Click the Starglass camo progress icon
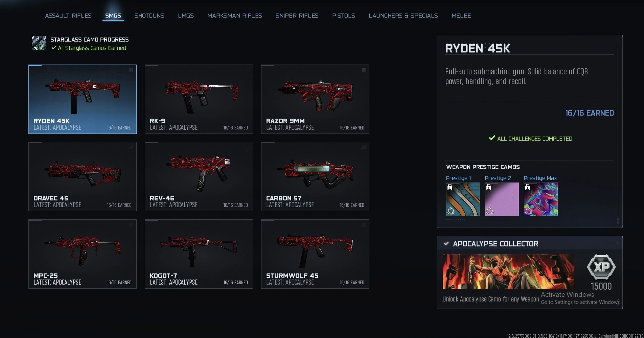The image size is (644, 338). (39, 43)
